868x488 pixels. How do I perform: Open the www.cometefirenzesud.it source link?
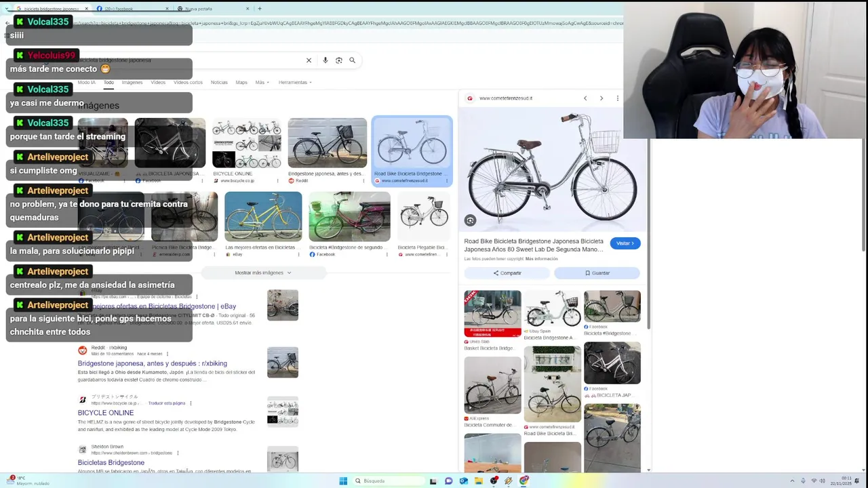(505, 98)
